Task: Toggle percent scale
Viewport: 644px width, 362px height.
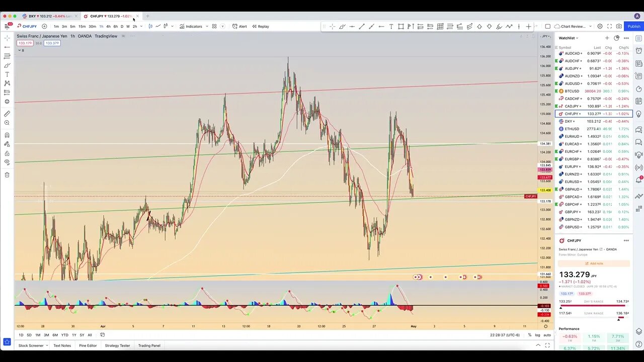Action: tap(529, 335)
